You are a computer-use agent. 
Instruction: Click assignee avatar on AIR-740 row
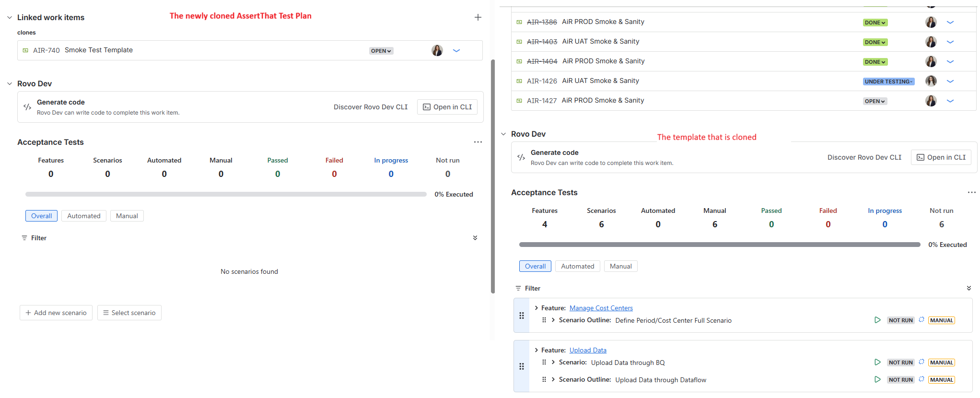pyautogui.click(x=437, y=50)
